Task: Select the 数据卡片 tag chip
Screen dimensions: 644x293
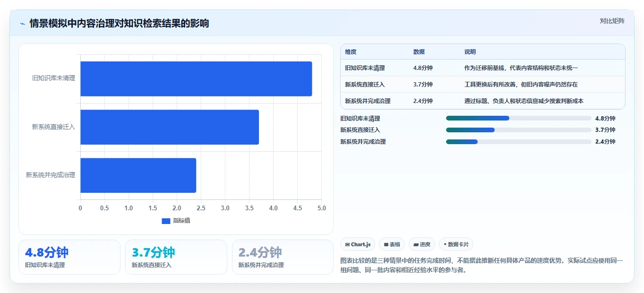Action: (456, 244)
